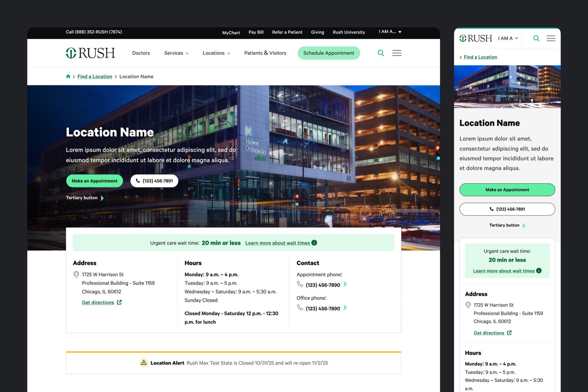Click 'Rush Max Test State is Closed' alert text
The image size is (588, 392).
pyautogui.click(x=257, y=363)
